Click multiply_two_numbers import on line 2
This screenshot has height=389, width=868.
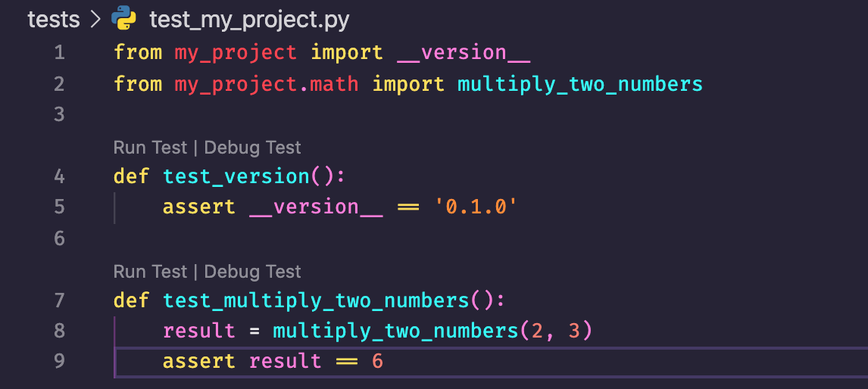point(580,85)
